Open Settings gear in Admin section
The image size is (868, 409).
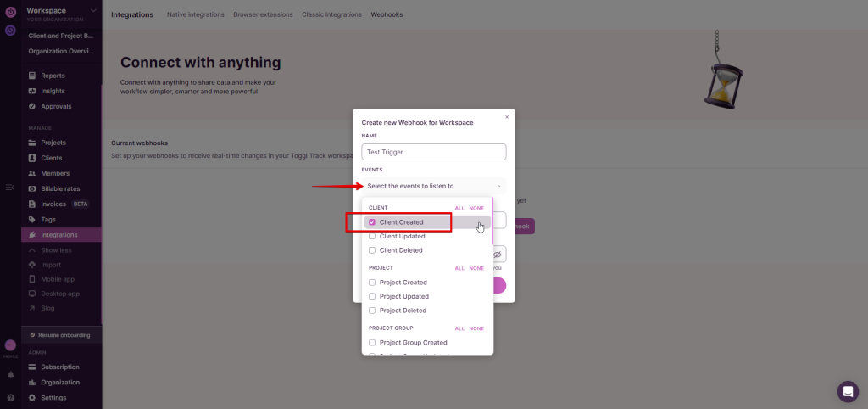[33, 397]
